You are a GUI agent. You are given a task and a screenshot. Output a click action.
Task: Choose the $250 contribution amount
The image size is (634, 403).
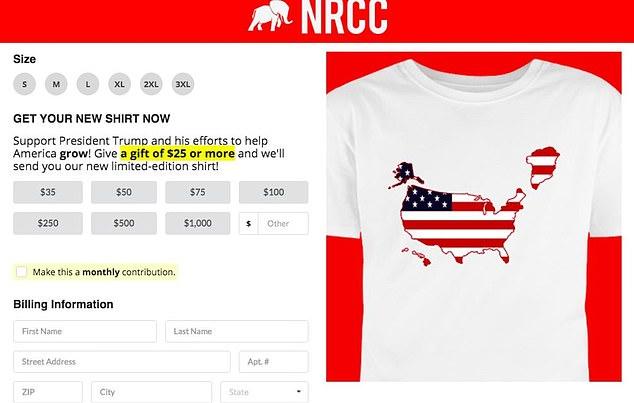coord(48,223)
